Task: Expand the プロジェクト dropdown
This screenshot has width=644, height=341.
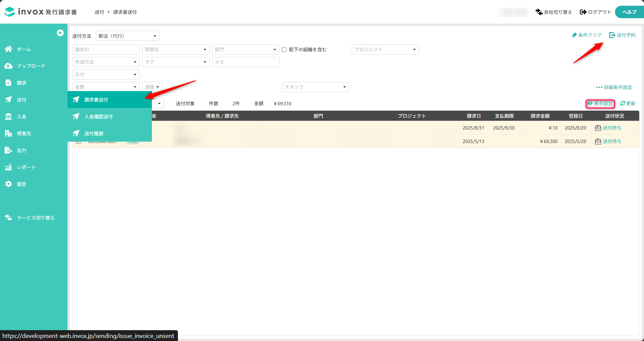Action: pos(385,50)
